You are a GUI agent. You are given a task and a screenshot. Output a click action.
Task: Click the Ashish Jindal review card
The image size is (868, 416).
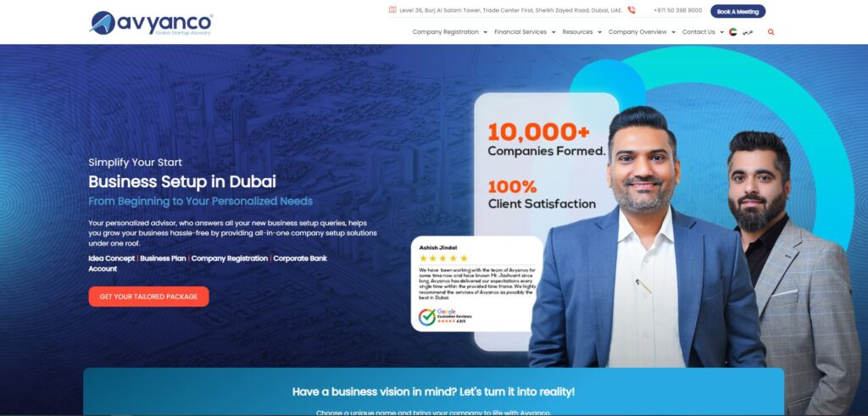pos(476,284)
